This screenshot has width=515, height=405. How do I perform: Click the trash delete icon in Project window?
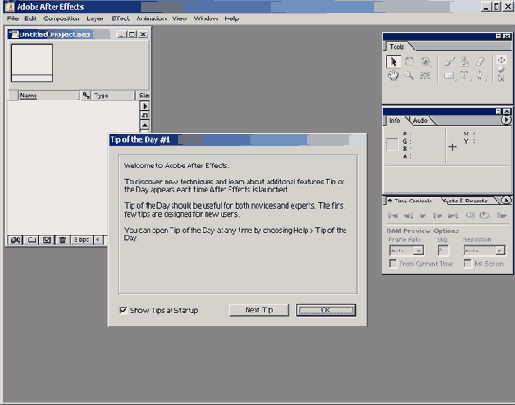[62, 240]
